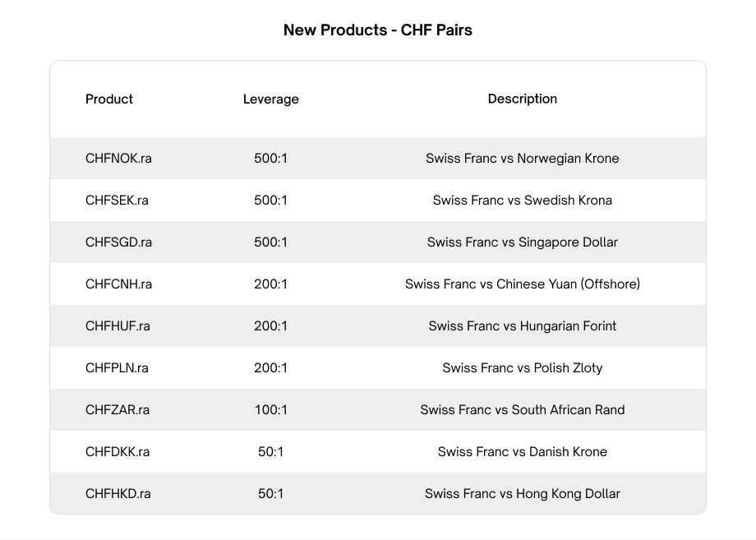
Task: Click Swiss Franc vs Polish Zloty description
Action: click(522, 367)
